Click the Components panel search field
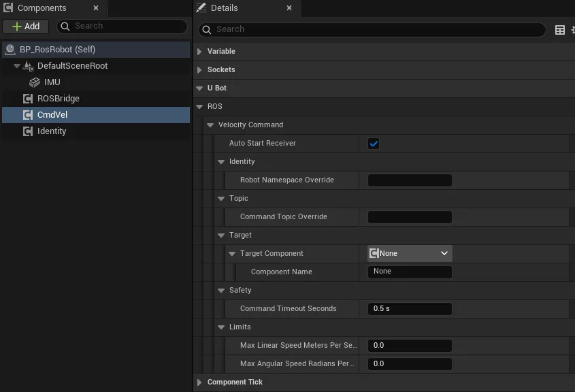This screenshot has width=575, height=392. pos(122,26)
